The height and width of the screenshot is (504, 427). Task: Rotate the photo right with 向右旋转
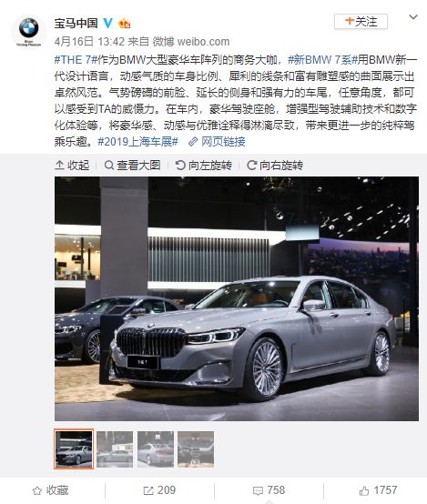[275, 166]
